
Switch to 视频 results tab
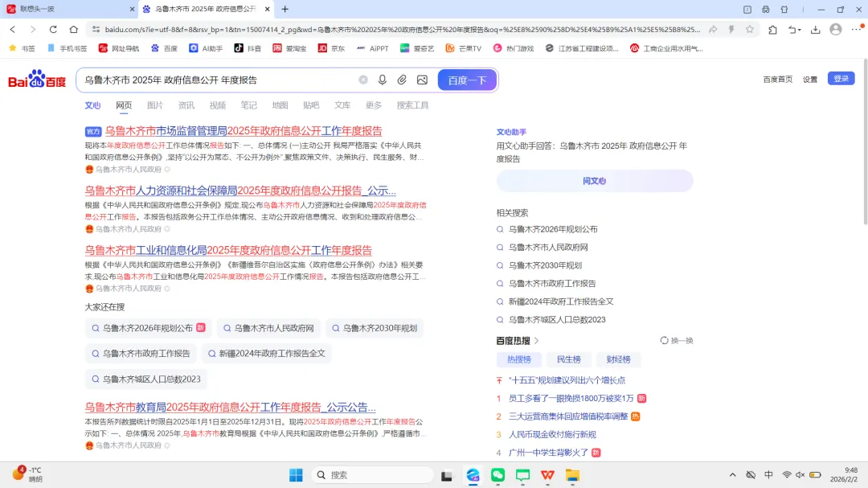[x=218, y=105]
